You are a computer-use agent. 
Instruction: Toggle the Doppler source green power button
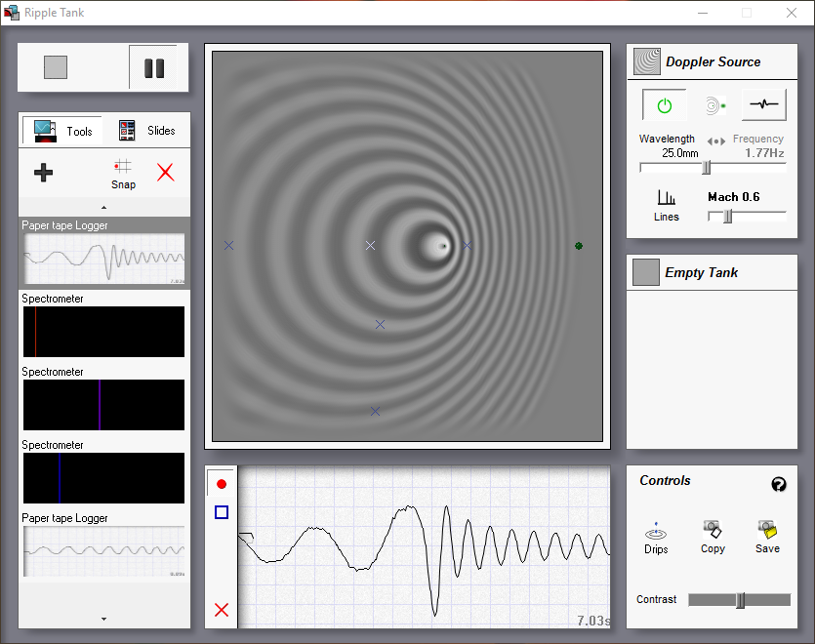(x=665, y=105)
